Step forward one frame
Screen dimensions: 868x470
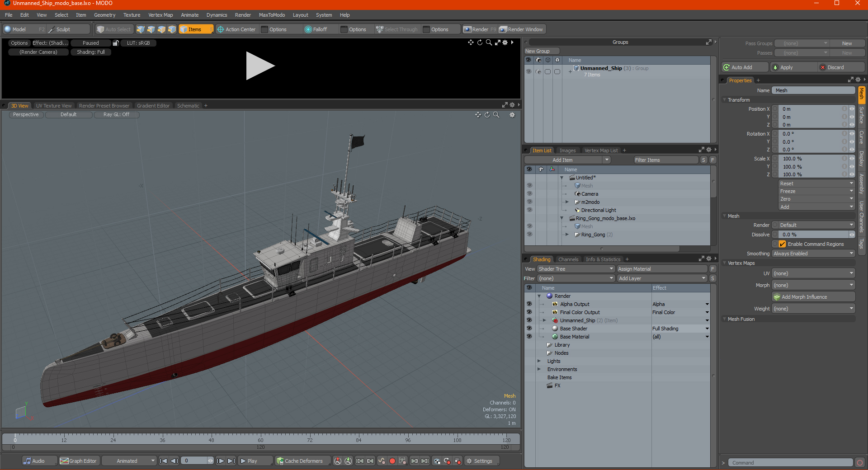pos(220,461)
